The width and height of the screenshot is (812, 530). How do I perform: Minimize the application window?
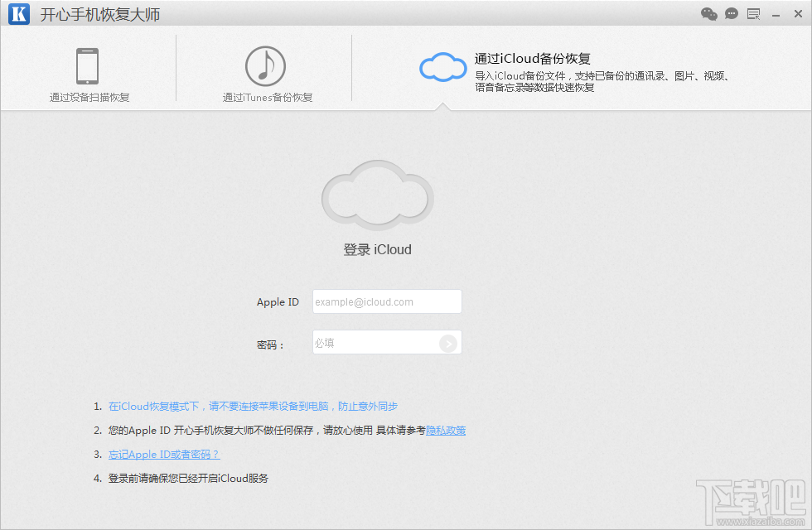775,13
